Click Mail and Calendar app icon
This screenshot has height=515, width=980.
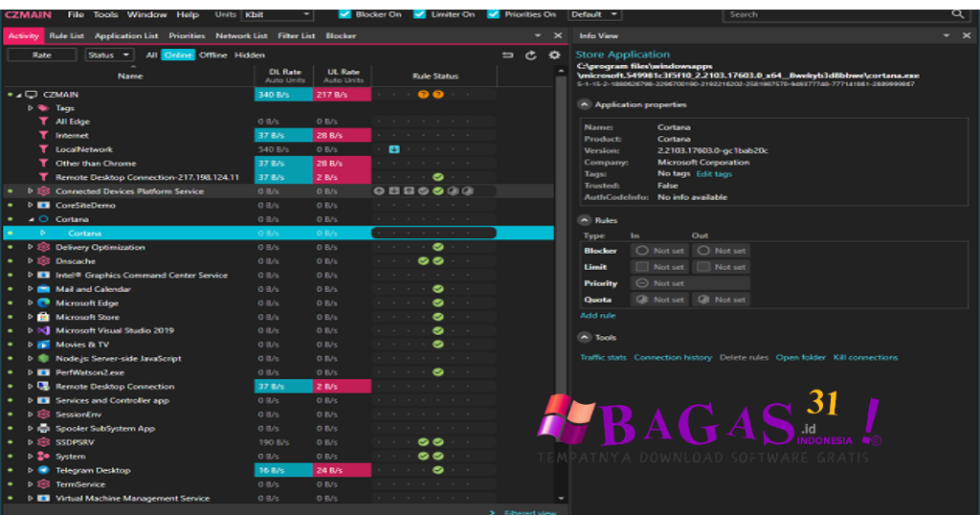(x=43, y=289)
